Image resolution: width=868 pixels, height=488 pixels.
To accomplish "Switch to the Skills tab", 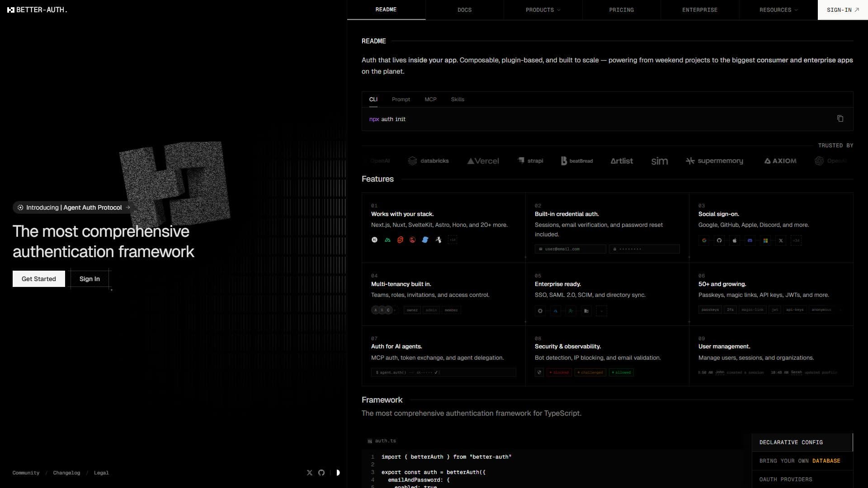I will tap(458, 99).
